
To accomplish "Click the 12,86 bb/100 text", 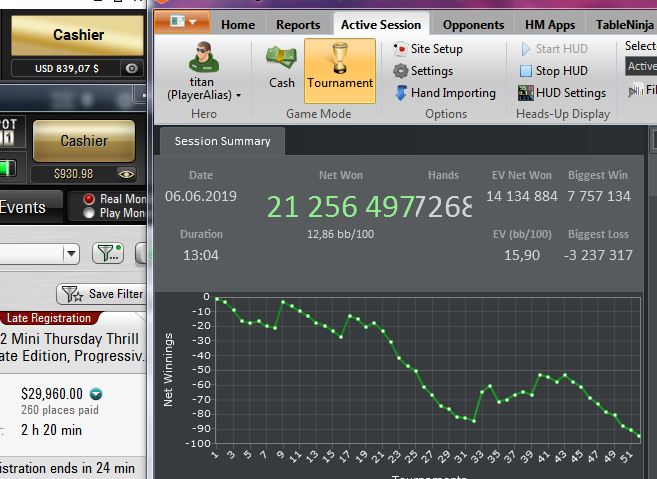I will tap(340, 234).
